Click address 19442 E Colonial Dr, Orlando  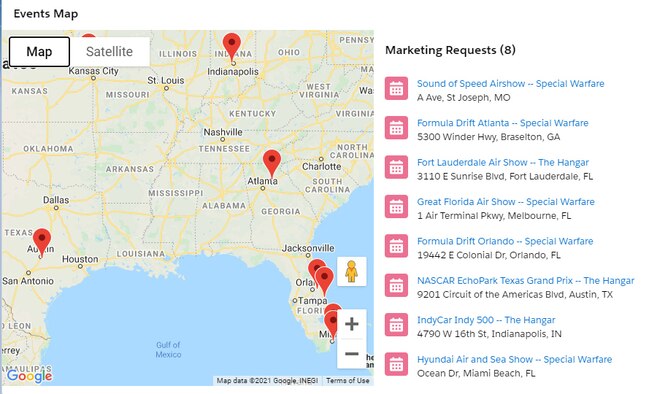pyautogui.click(x=489, y=255)
